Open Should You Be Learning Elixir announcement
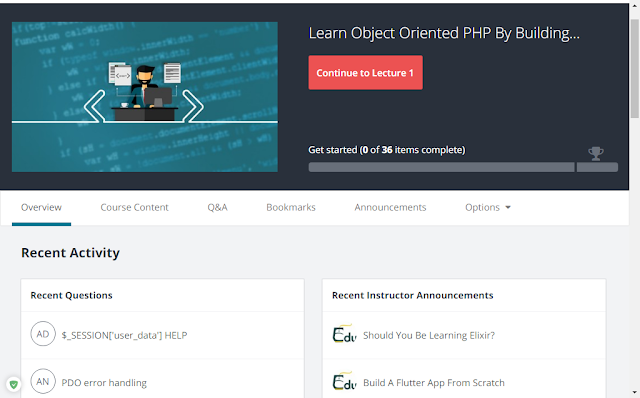The height and width of the screenshot is (398, 640). coord(429,336)
